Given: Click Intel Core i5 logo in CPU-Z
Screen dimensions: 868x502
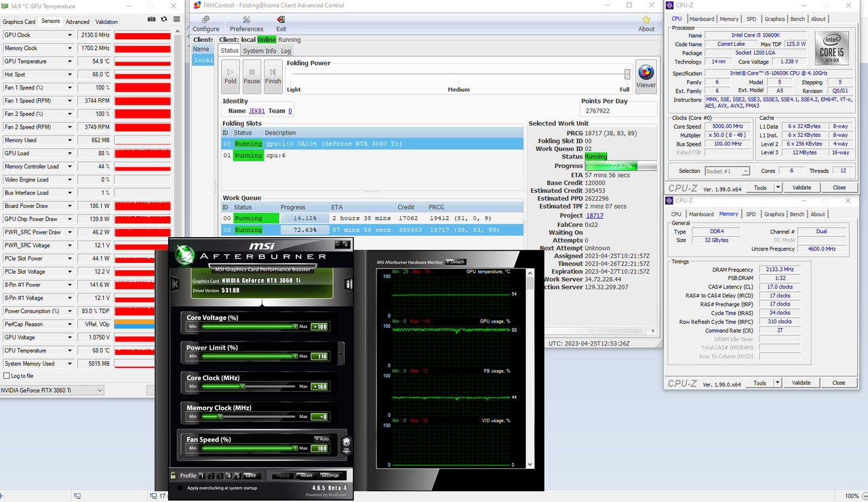Looking at the screenshot, I should pyautogui.click(x=831, y=49).
